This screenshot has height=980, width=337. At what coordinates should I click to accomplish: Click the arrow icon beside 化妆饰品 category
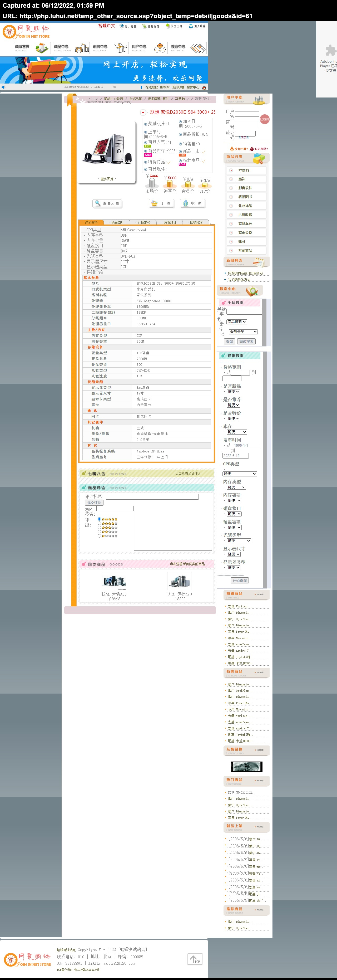[x=231, y=206]
